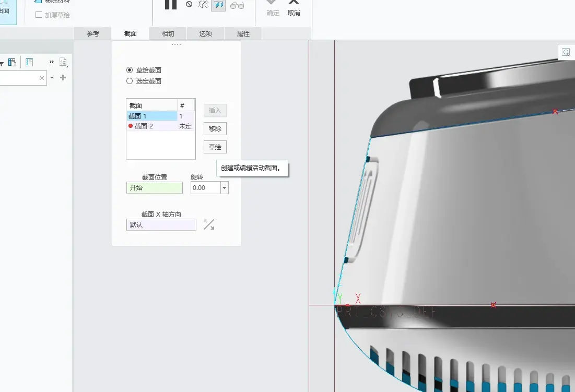The height and width of the screenshot is (392, 575).
Task: Open the model tree columns icon
Action: (x=12, y=62)
